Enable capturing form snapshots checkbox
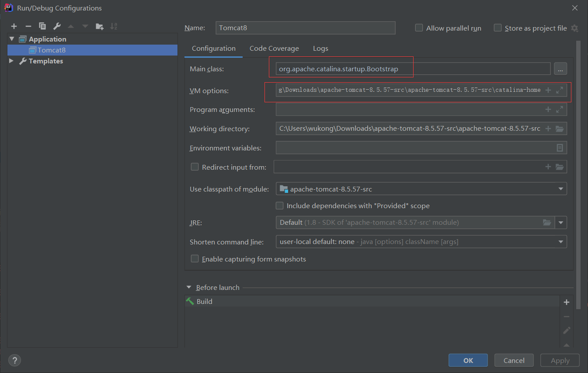Image resolution: width=588 pixels, height=373 pixels. click(x=195, y=259)
